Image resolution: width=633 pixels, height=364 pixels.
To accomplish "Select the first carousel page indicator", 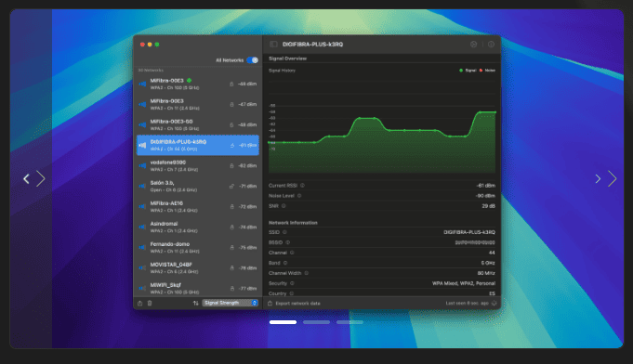I will tap(283, 322).
